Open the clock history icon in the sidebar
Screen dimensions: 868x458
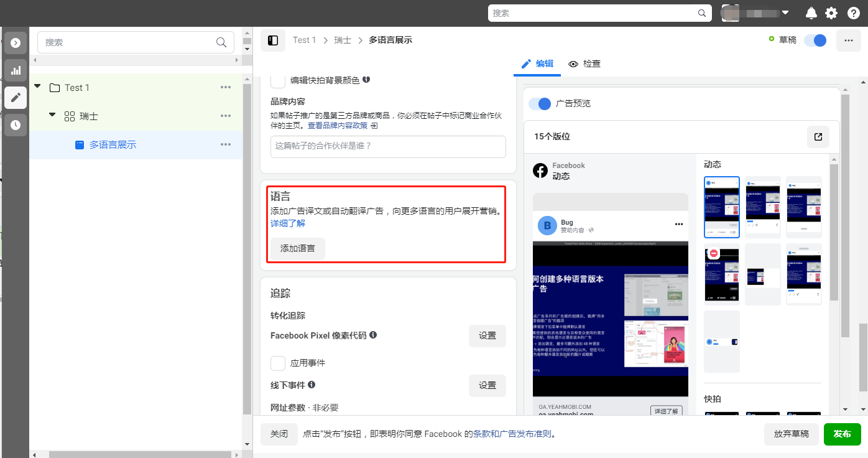16,125
